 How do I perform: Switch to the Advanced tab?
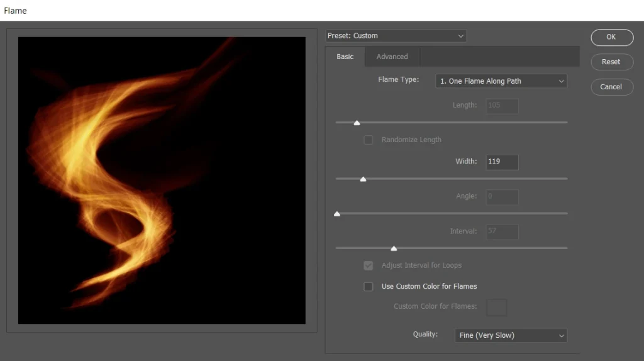pyautogui.click(x=392, y=57)
